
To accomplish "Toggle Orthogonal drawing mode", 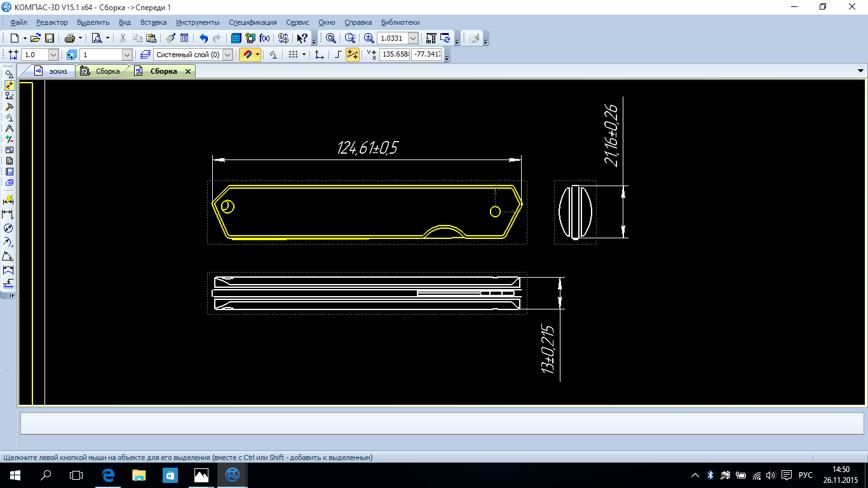I will (338, 55).
